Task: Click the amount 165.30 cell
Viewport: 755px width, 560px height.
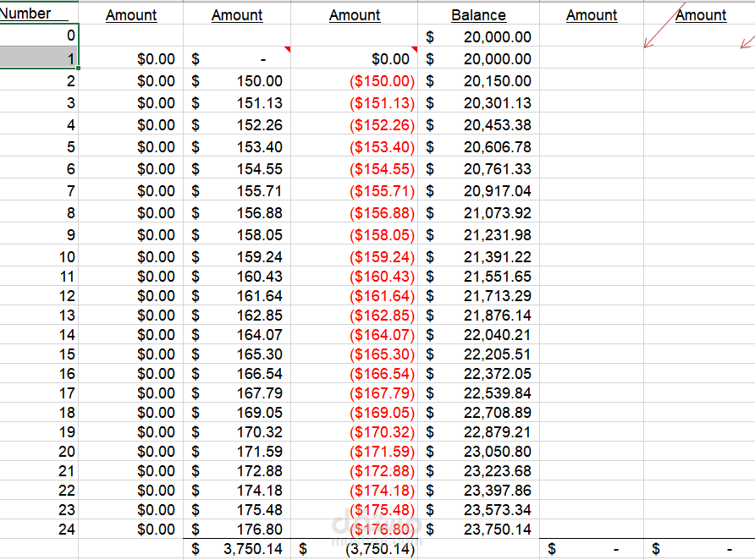Action: [237, 354]
